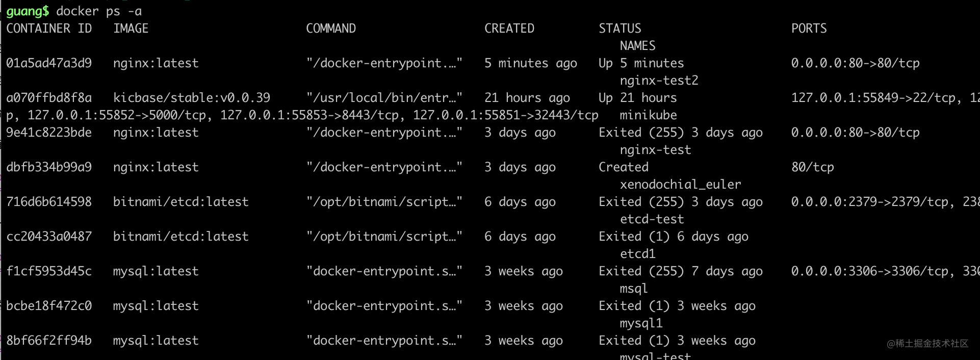980x360 pixels.
Task: Click container ID 716d6b614598
Action: 49,202
